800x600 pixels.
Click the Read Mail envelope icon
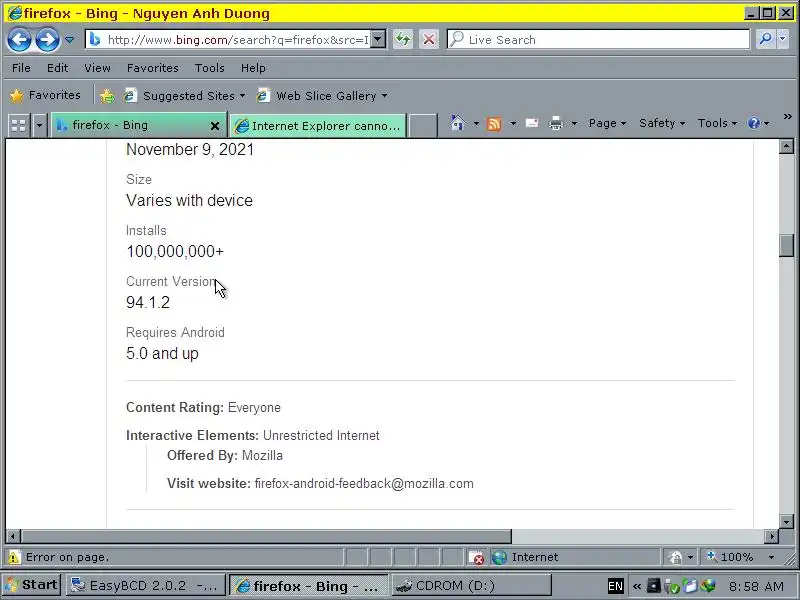click(532, 123)
